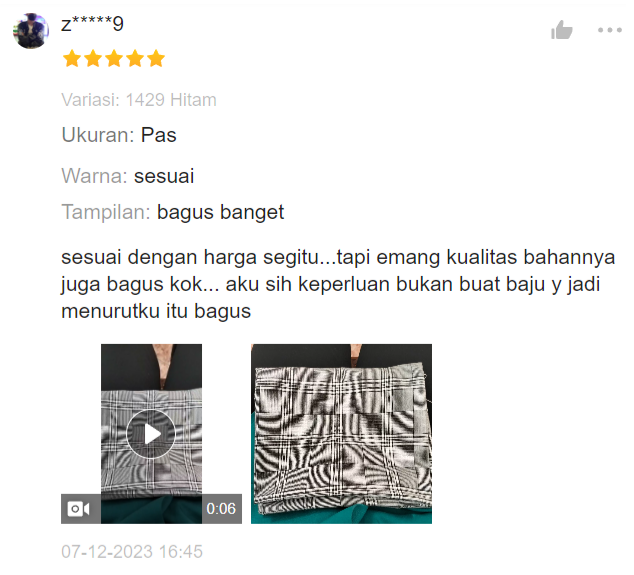Open the video review thumbnail image

tap(151, 434)
